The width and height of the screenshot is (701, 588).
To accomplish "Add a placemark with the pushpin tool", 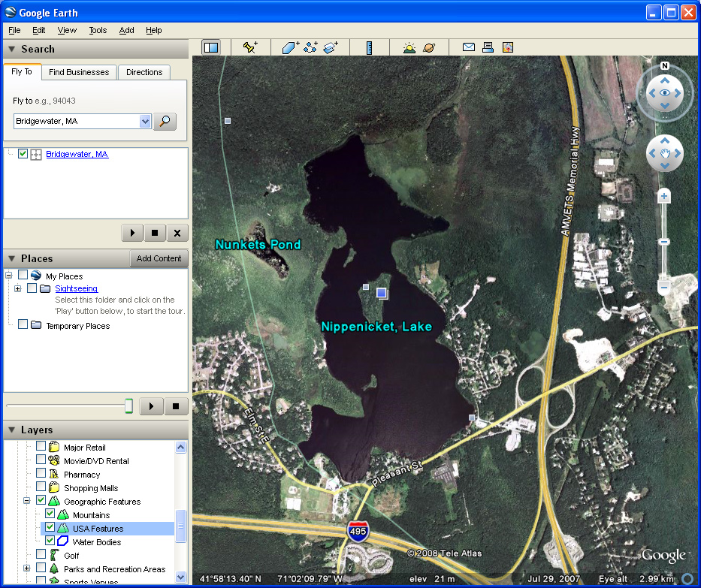I will pyautogui.click(x=250, y=47).
